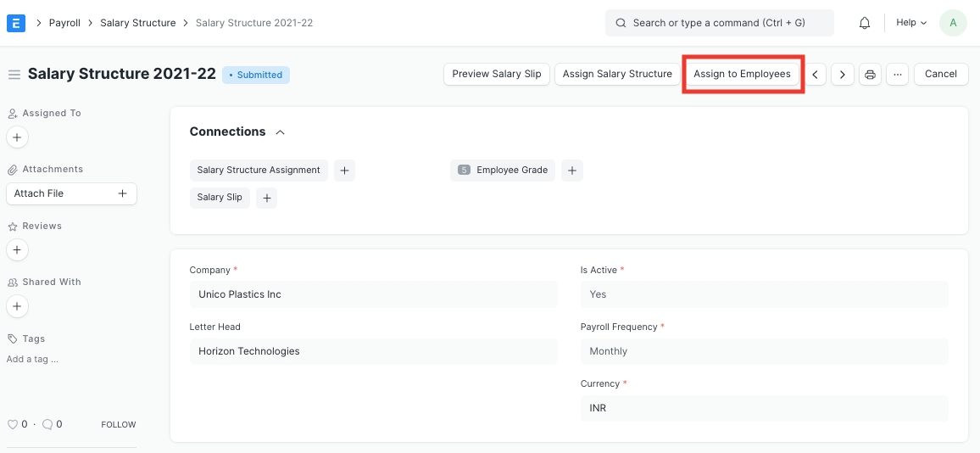Open the notifications bell

coord(865,23)
